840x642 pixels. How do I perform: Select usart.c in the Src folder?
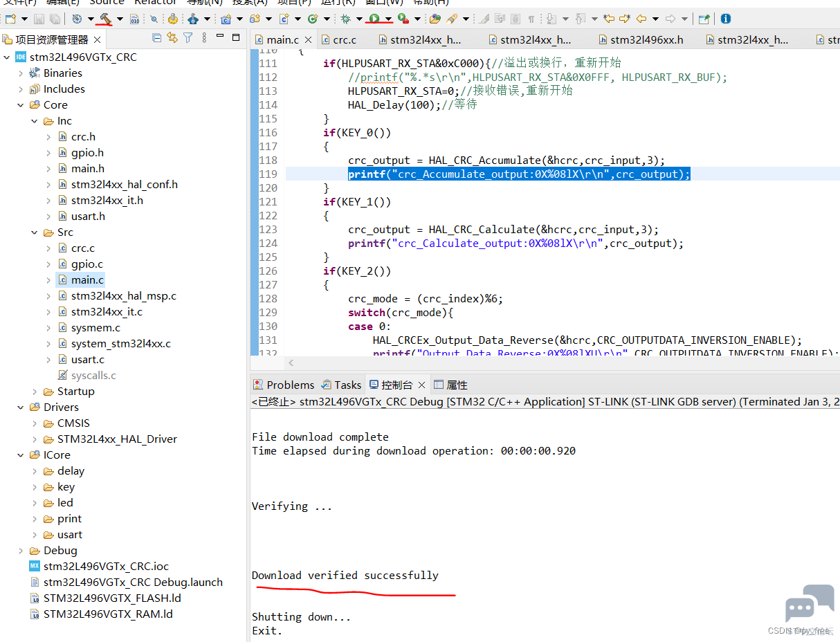(88, 360)
